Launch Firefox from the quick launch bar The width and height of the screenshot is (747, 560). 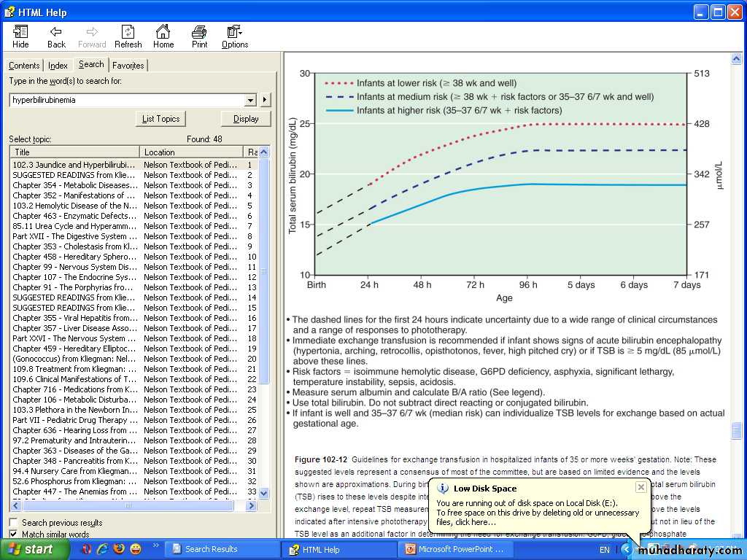pyautogui.click(x=118, y=549)
